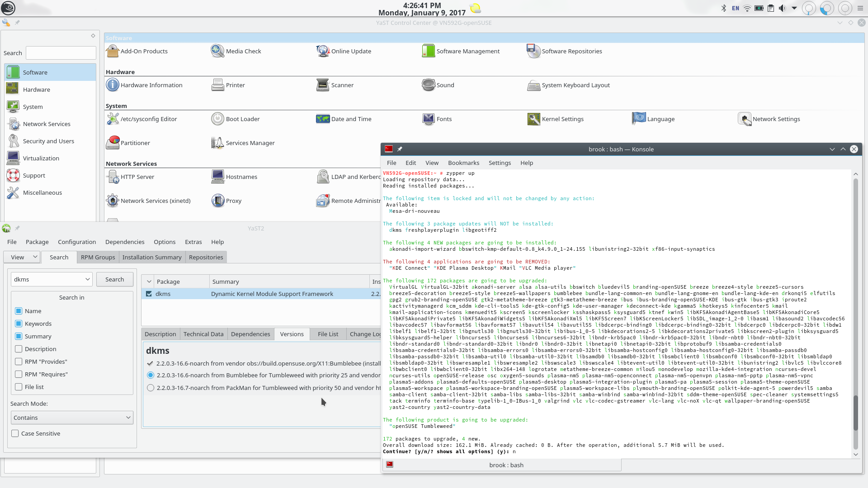Image resolution: width=868 pixels, height=488 pixels.
Task: Open Printer configuration
Action: (228, 85)
